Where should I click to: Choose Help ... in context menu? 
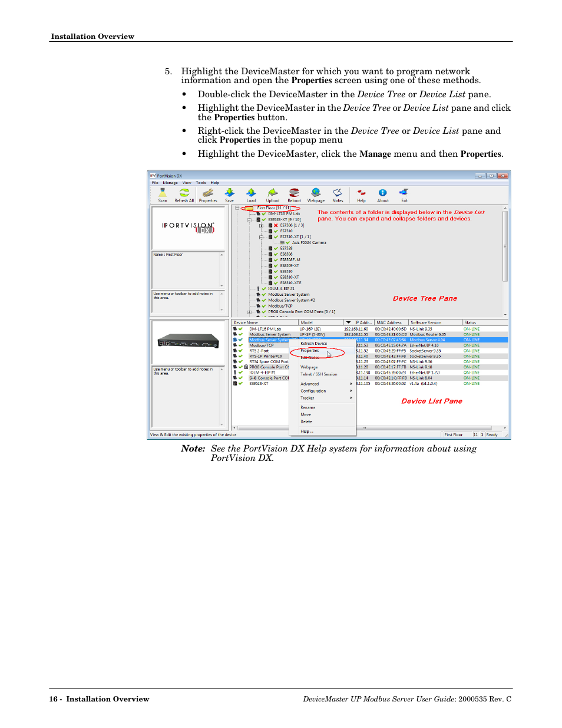307,431
